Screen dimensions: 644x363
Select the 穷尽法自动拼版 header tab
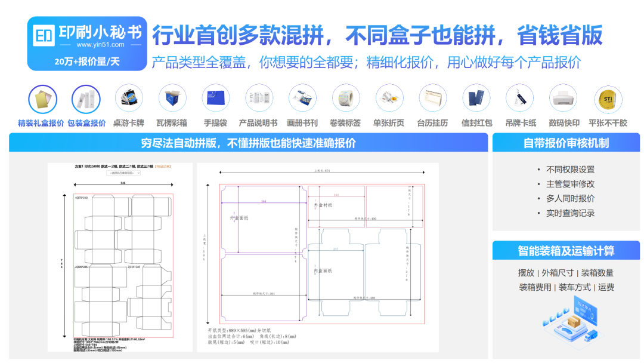pos(248,143)
